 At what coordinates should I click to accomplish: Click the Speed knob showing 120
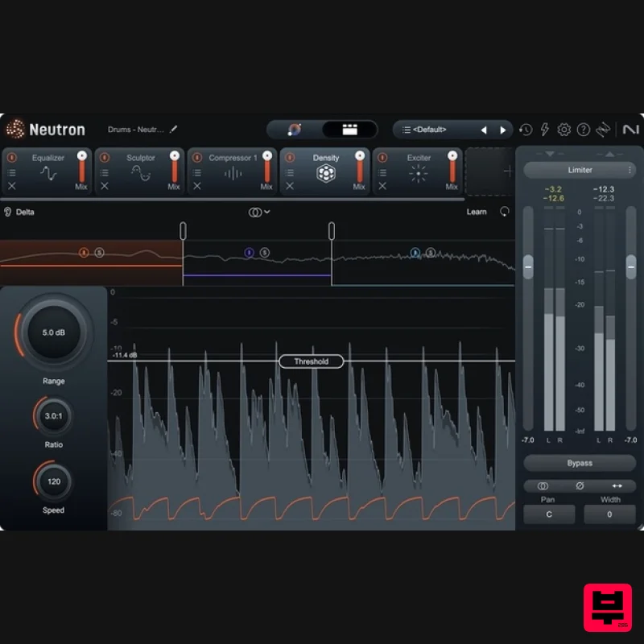pos(53,481)
